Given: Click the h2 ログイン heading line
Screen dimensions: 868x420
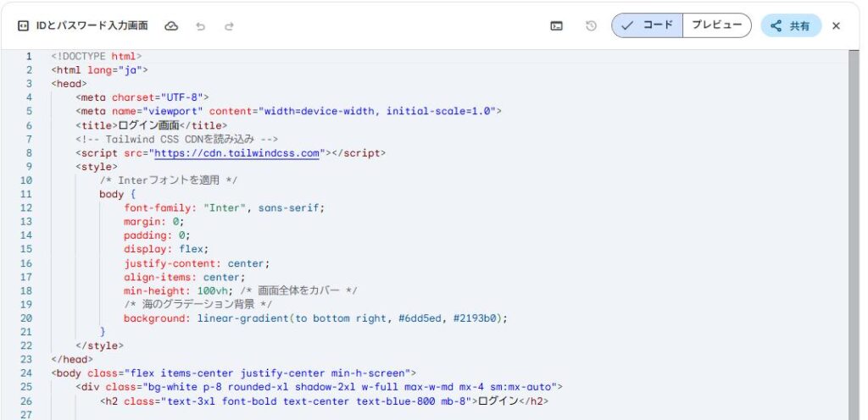Looking at the screenshot, I should (x=324, y=401).
